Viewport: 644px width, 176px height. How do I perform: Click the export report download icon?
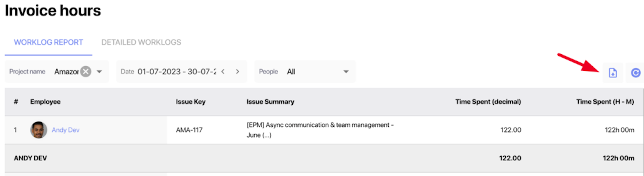pyautogui.click(x=613, y=73)
